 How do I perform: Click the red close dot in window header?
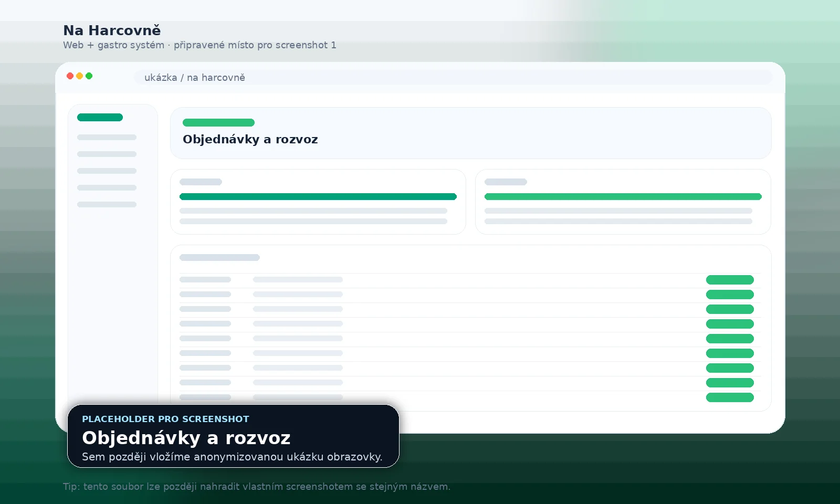[70, 76]
